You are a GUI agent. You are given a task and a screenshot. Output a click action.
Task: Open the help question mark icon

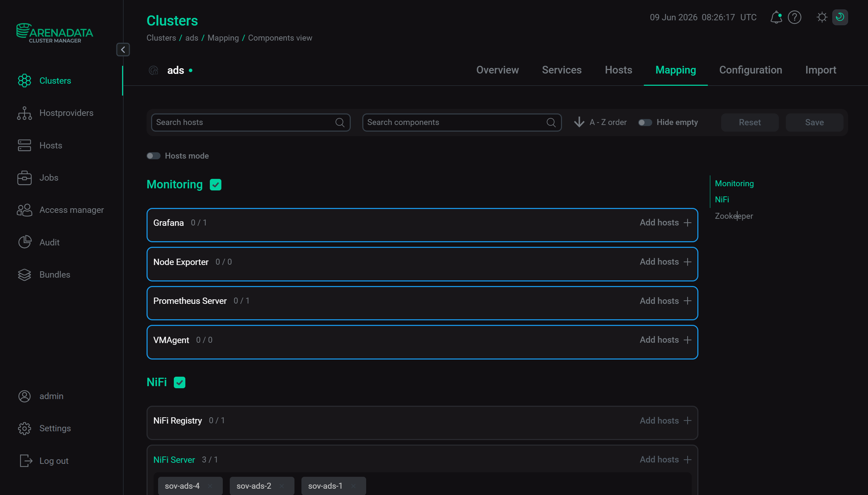(795, 17)
